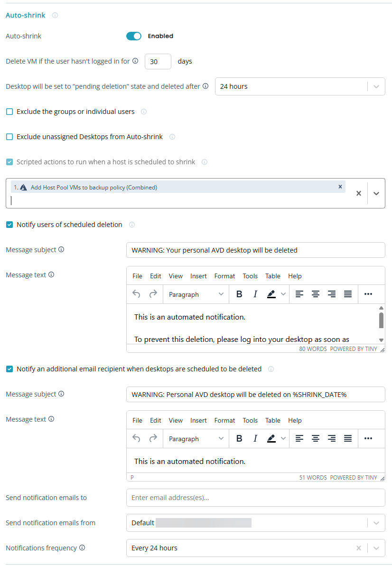
Task: Click Redo in the second message editor
Action: [153, 439]
